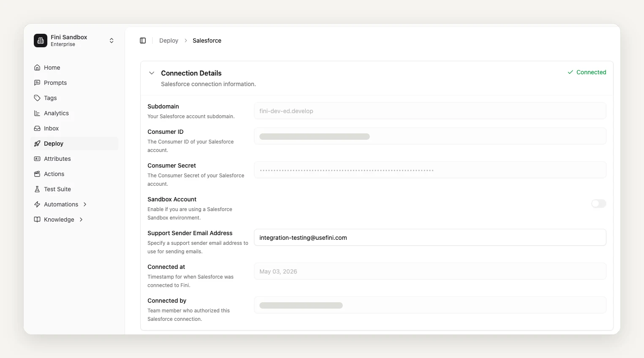
Task: Toggle the sidebar panel icon
Action: point(143,41)
